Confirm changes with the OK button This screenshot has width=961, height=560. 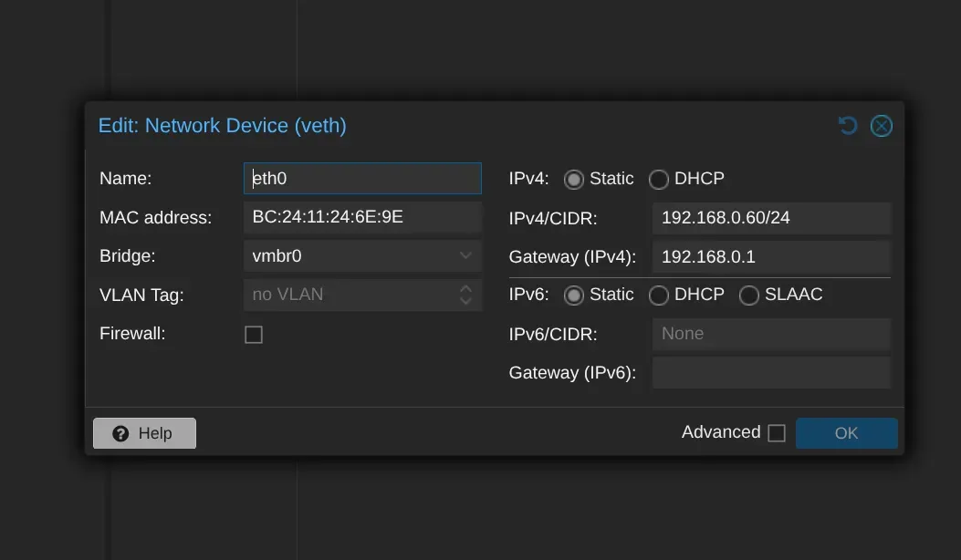pos(846,433)
